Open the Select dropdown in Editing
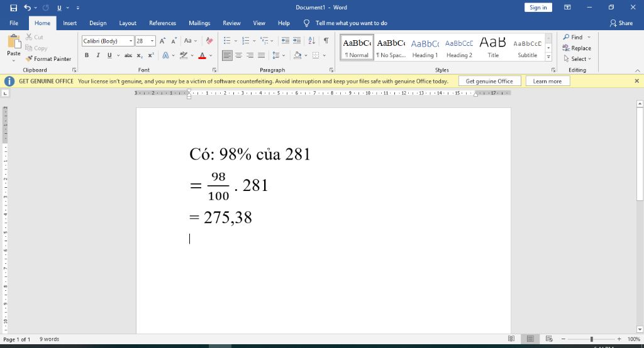 577,58
